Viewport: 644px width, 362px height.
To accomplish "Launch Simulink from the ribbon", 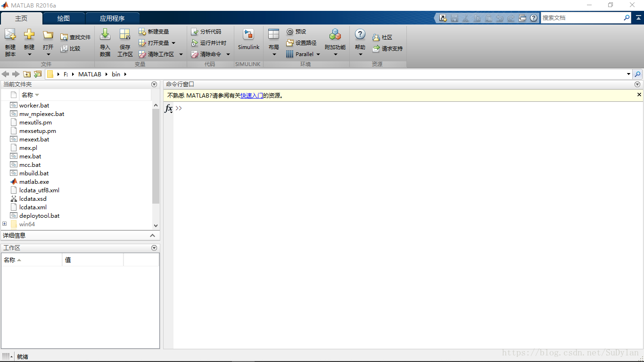I will (248, 39).
